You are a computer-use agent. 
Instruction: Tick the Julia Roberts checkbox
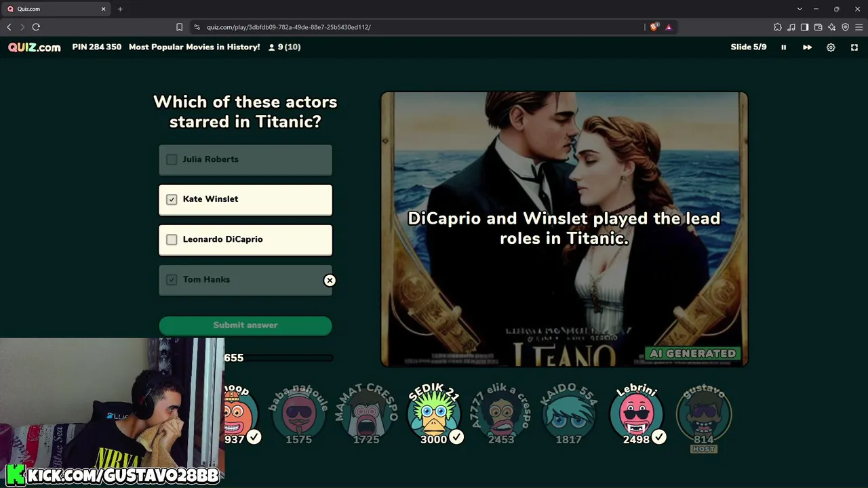(x=172, y=159)
